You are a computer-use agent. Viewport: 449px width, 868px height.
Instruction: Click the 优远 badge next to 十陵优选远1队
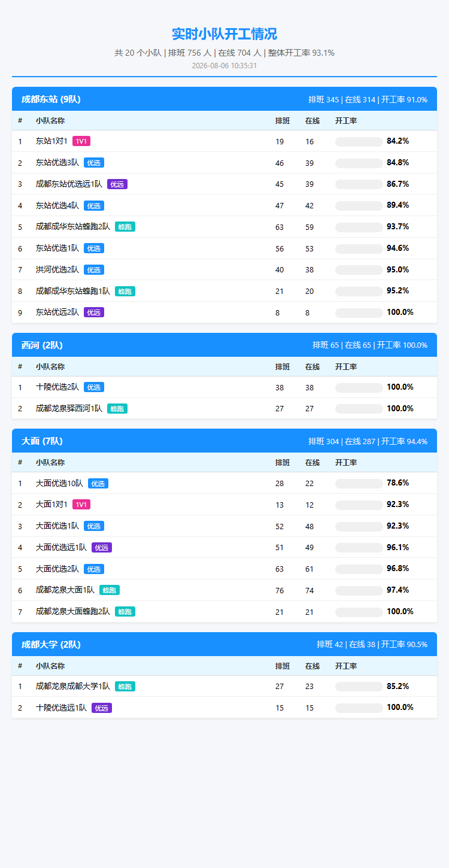click(x=102, y=708)
